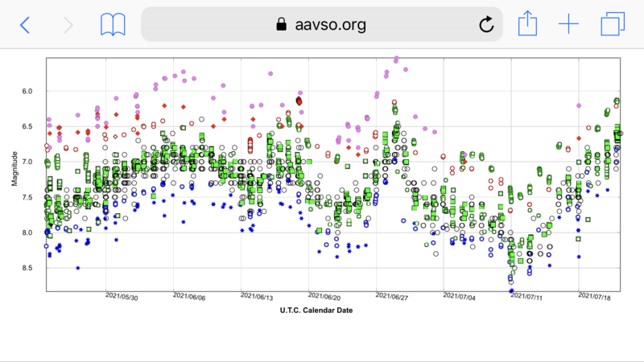
Task: Click the 2021/05/30 date axis label
Action: pyautogui.click(x=122, y=297)
